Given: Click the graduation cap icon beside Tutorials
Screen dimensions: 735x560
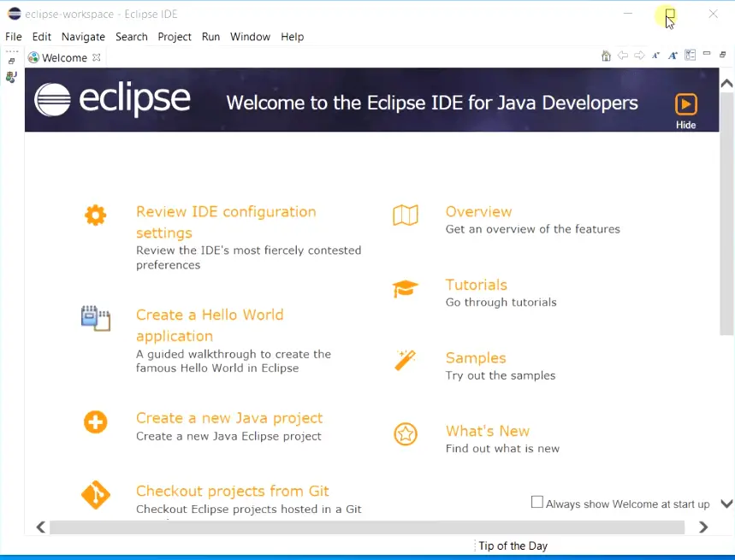Looking at the screenshot, I should [x=406, y=288].
